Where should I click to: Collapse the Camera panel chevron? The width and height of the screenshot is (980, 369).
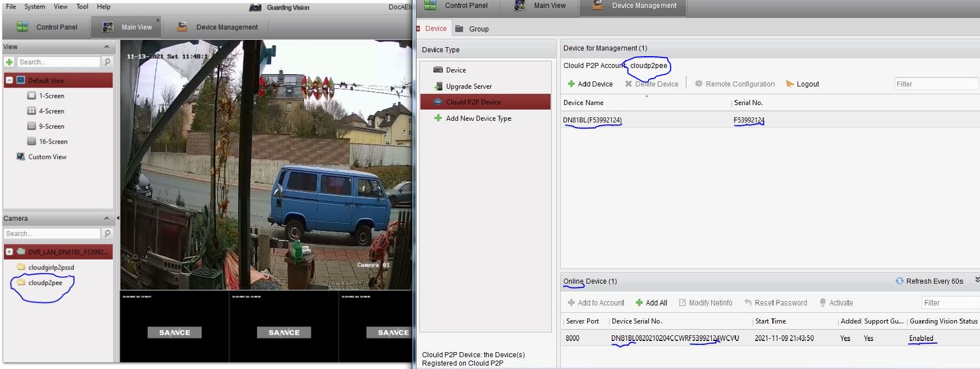[107, 218]
